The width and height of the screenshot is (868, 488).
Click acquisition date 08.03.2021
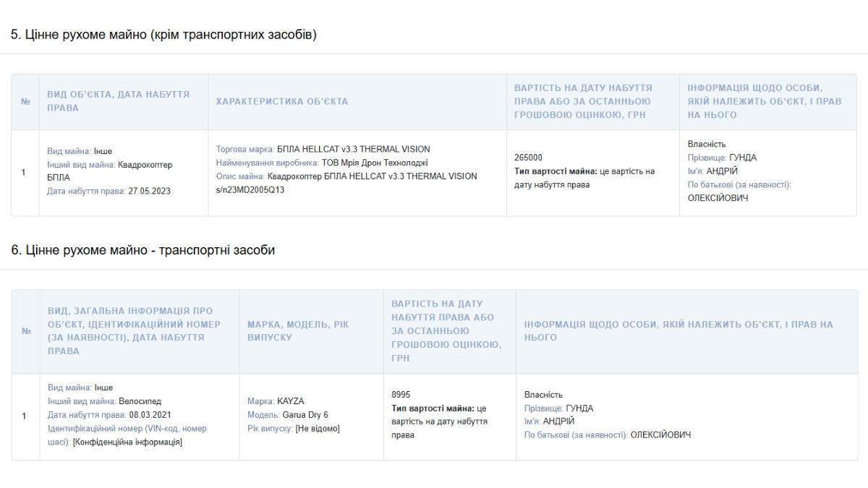[x=150, y=415]
